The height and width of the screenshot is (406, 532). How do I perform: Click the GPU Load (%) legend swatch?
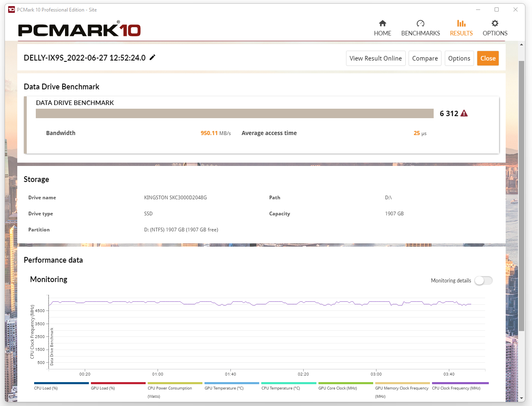[x=118, y=383]
